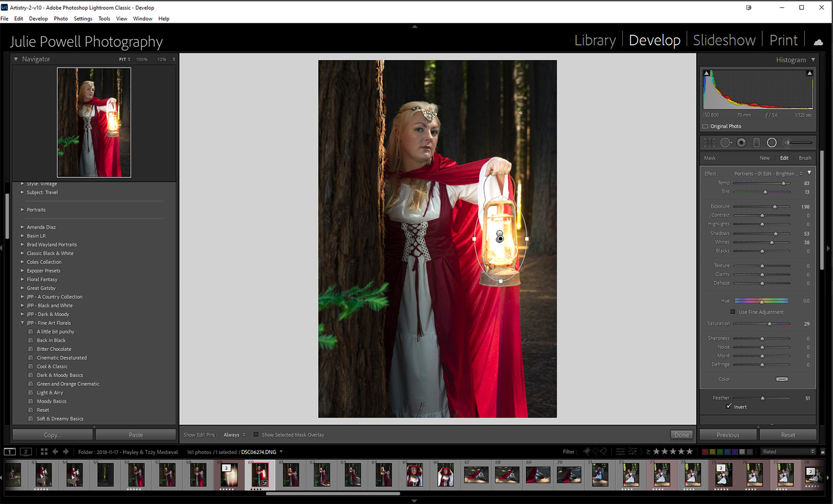This screenshot has height=504, width=833.
Task: Select the Crop Overlay tool
Action: [709, 143]
